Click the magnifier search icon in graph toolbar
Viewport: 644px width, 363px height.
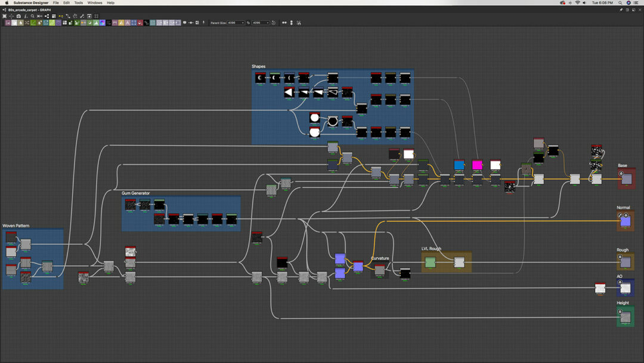click(x=32, y=16)
